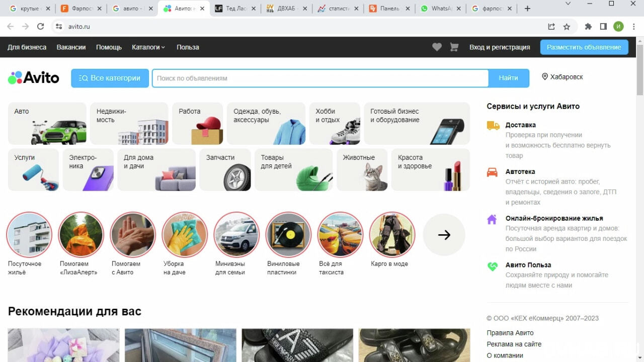
Task: Open Польза in top bar
Action: tap(188, 47)
